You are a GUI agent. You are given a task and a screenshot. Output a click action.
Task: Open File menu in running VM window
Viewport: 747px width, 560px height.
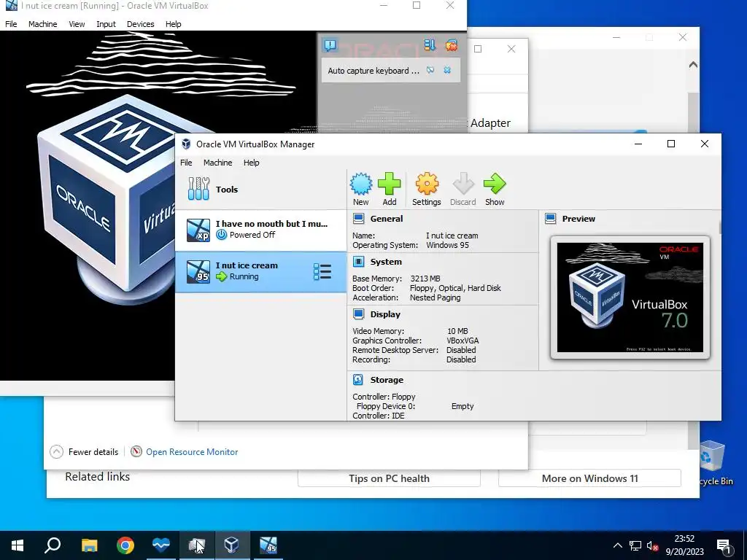(x=11, y=24)
